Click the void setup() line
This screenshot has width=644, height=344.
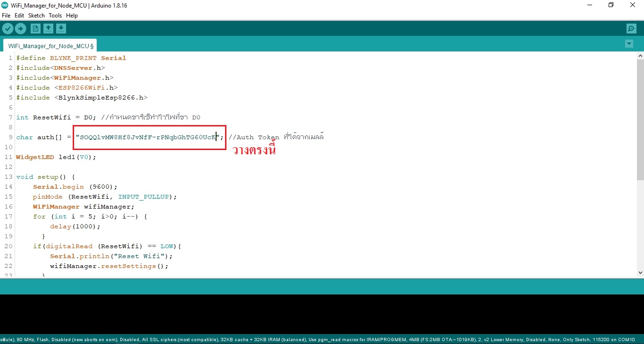point(46,177)
